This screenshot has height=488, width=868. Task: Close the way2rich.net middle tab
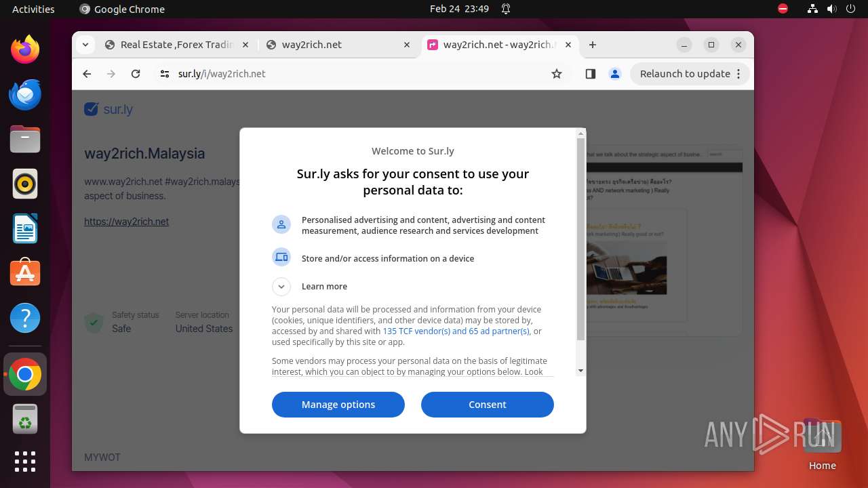[x=407, y=45]
